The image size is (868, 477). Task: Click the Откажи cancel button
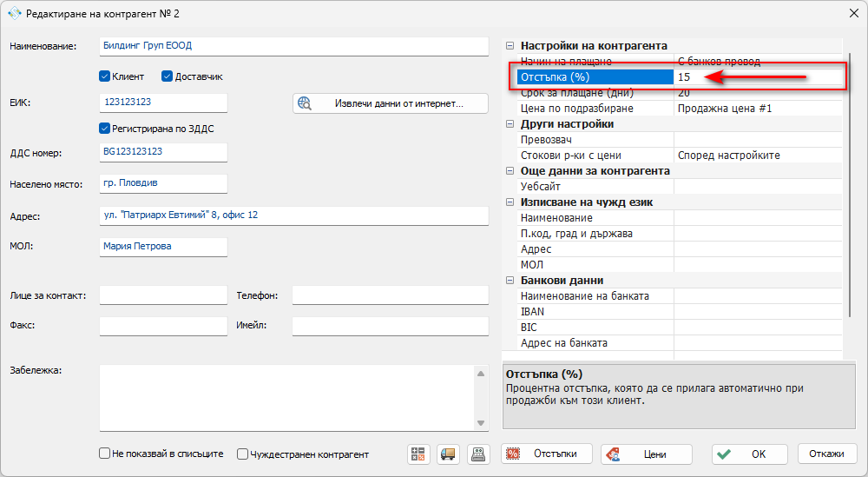point(826,454)
